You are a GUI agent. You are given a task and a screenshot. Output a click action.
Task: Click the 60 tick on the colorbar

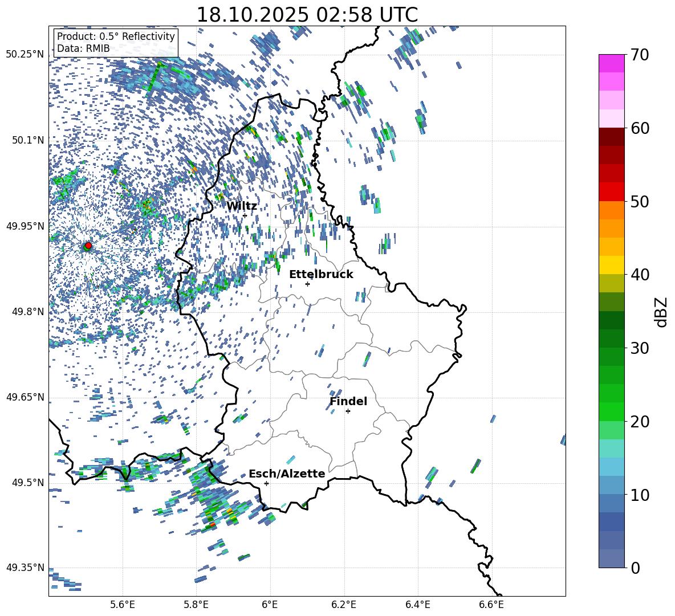(x=640, y=128)
